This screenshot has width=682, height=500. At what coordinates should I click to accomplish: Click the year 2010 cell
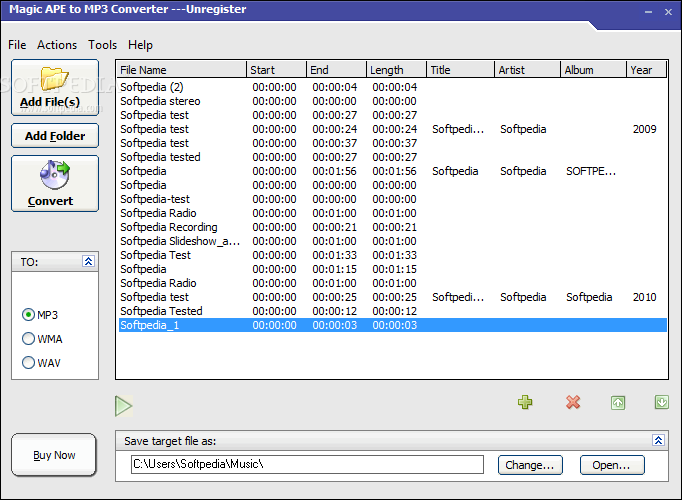(x=645, y=297)
